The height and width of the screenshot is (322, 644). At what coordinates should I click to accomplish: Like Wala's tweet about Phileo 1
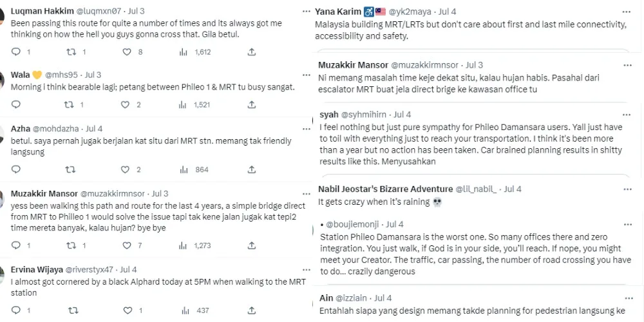click(126, 104)
